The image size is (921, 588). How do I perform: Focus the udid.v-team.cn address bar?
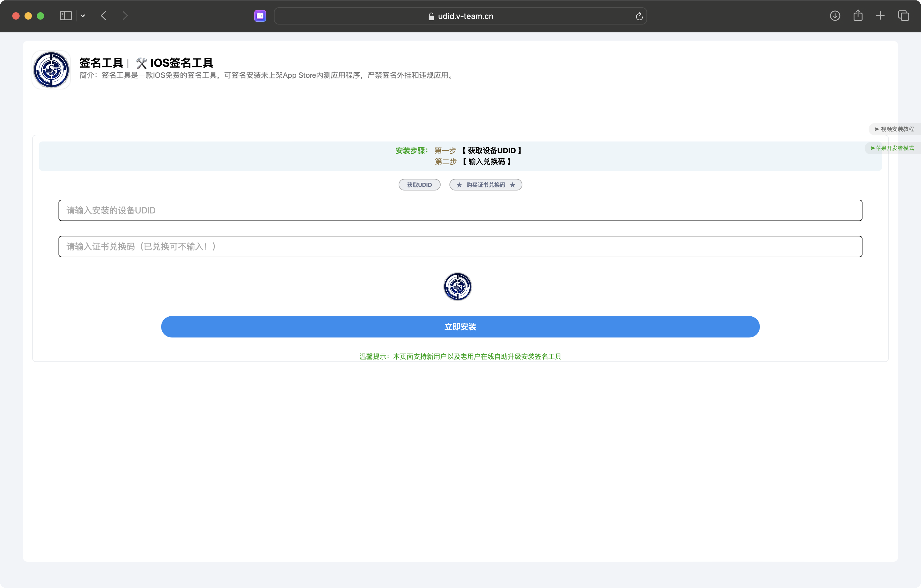tap(460, 16)
